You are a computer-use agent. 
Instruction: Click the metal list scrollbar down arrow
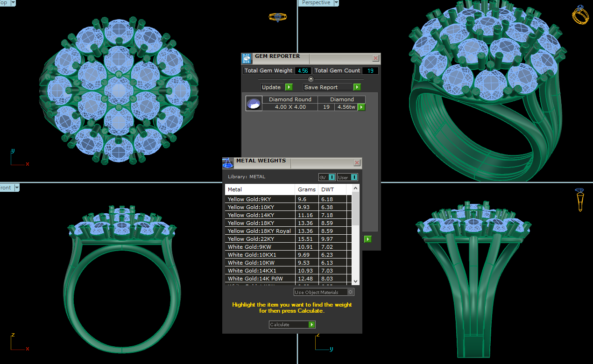[x=356, y=281]
